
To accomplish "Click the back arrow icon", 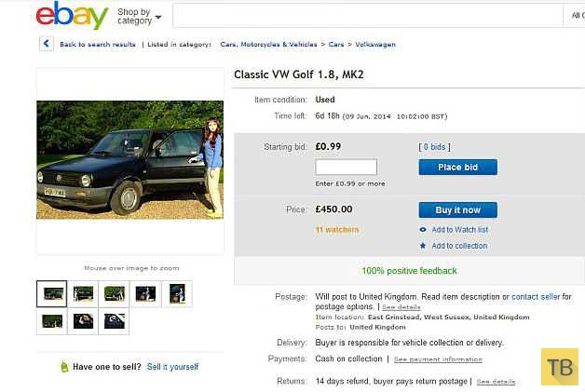I will [x=47, y=44].
